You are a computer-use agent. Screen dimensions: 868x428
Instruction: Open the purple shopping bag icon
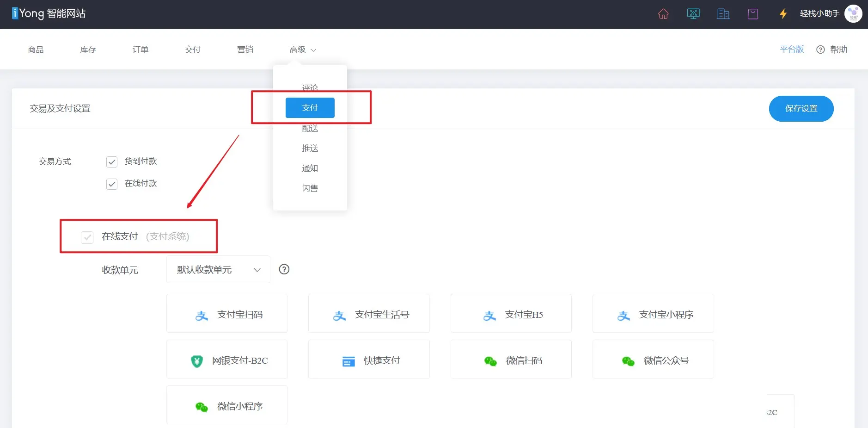coord(753,14)
